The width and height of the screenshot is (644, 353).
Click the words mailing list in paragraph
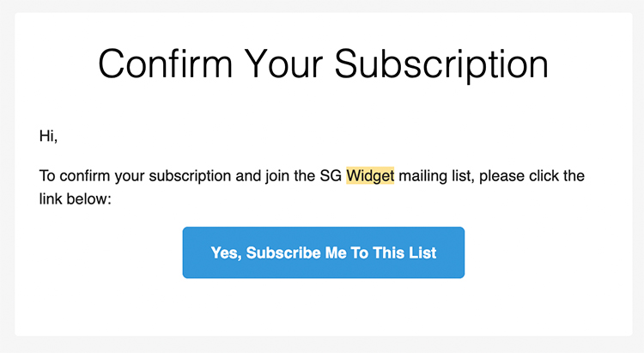click(435, 176)
